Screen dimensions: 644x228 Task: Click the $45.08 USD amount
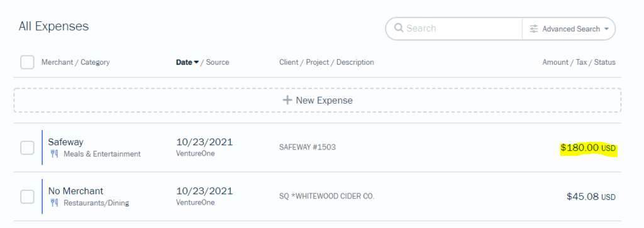point(591,197)
